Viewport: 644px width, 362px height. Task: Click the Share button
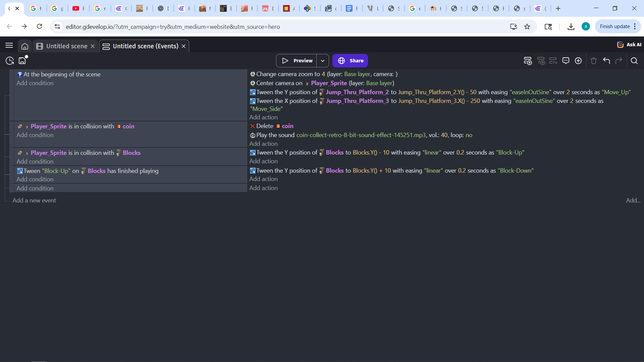[350, 61]
